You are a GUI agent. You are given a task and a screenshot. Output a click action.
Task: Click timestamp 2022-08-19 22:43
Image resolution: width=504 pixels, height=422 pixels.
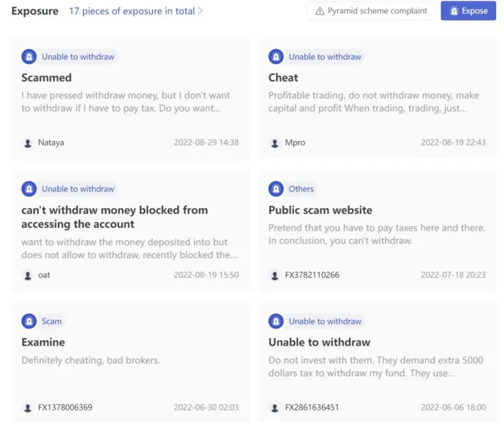pyautogui.click(x=453, y=143)
